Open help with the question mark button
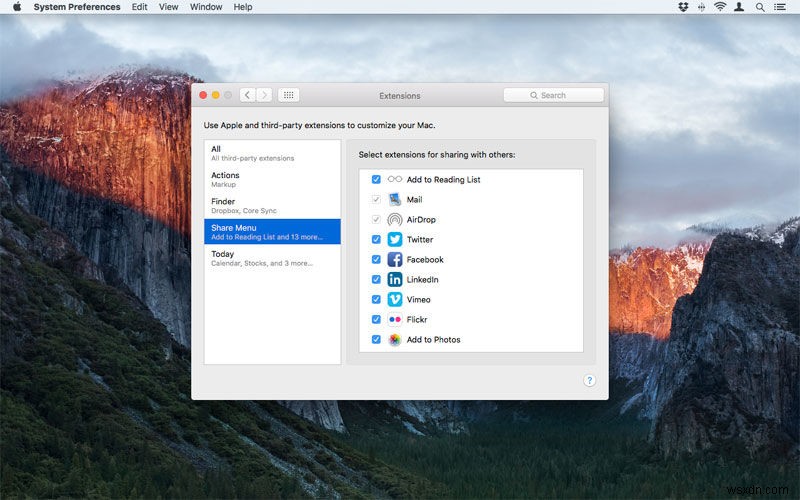Viewport: 800px width, 500px height. pos(589,381)
